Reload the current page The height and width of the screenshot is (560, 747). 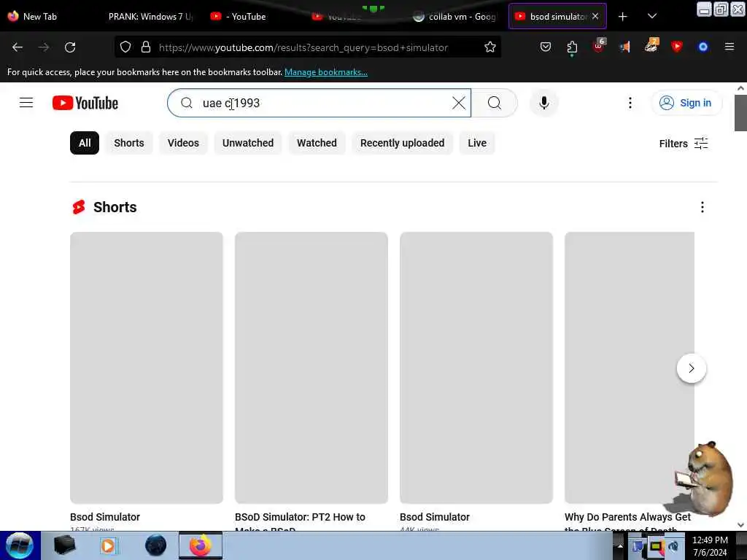pyautogui.click(x=70, y=47)
